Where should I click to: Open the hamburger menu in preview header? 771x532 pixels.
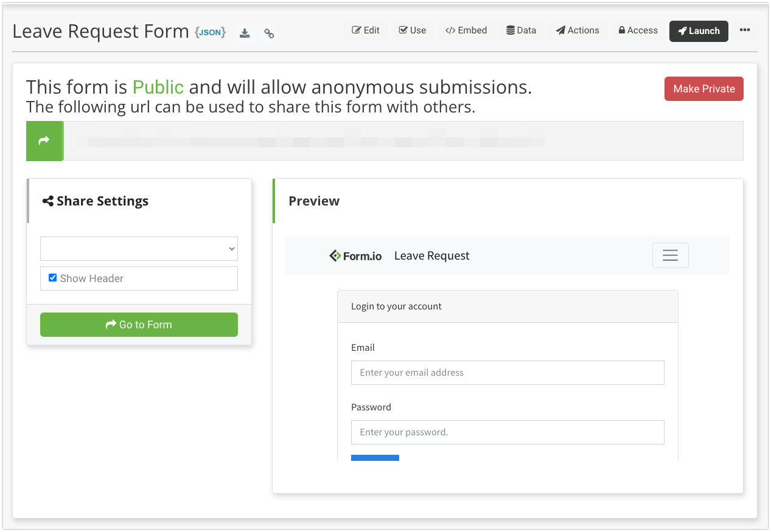click(x=670, y=255)
